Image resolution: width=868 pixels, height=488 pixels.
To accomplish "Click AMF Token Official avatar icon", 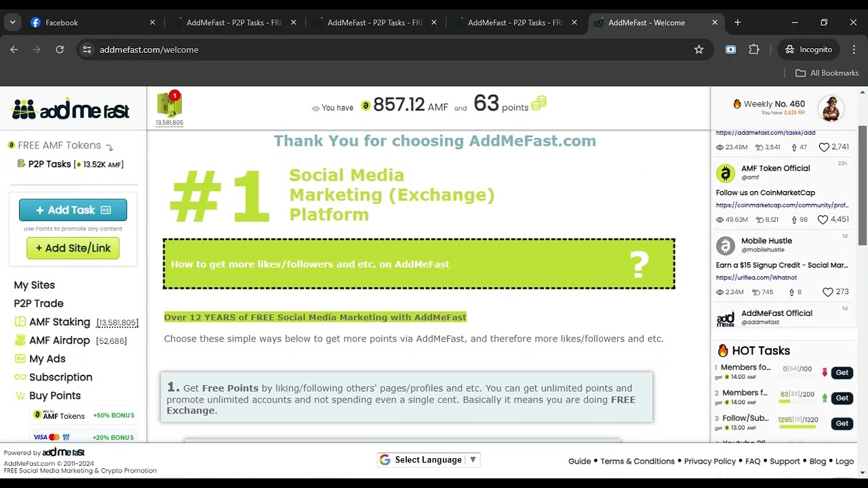I will 726,173.
